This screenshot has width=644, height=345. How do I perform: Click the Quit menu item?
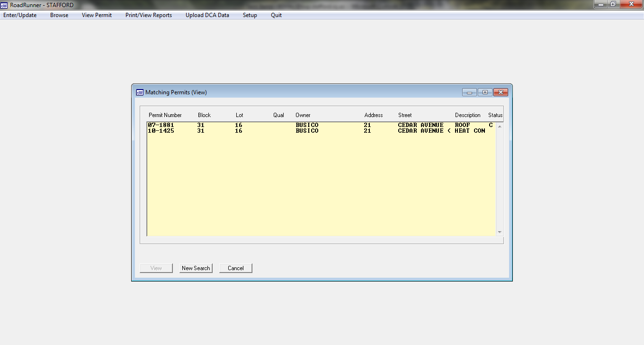tap(277, 15)
